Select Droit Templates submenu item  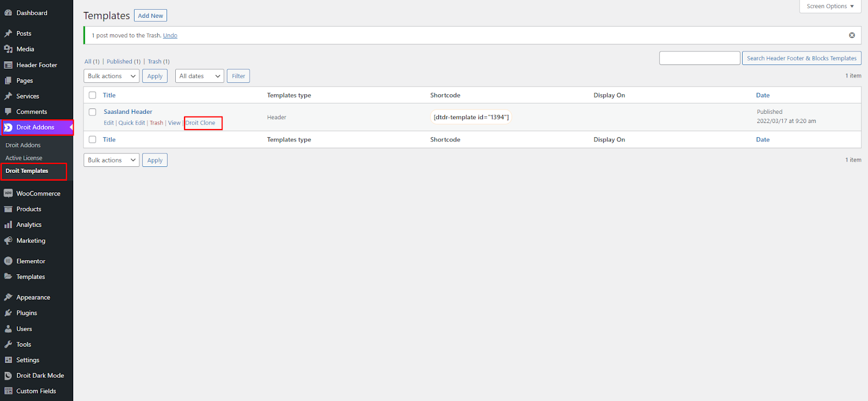point(27,171)
